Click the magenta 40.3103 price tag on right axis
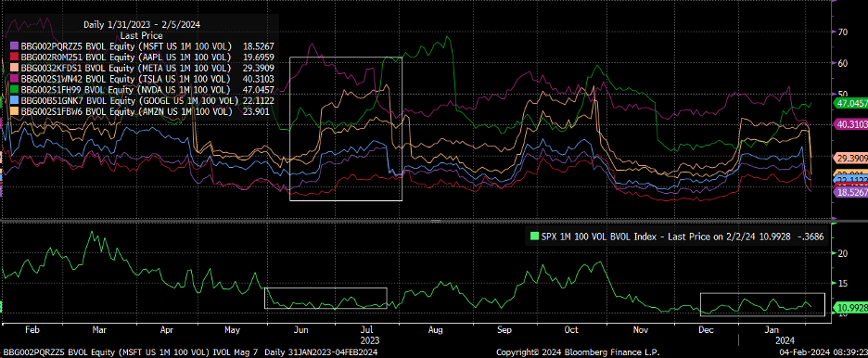This screenshot has width=868, height=358. click(849, 125)
